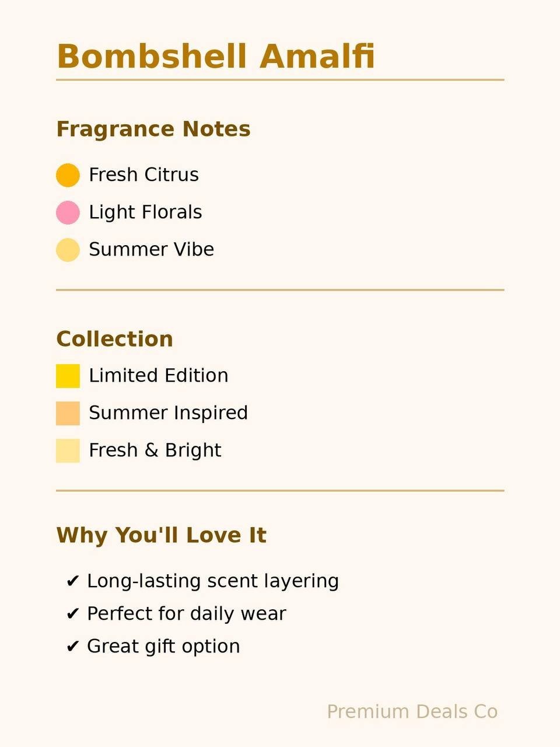Click the yellow Limited Edition square

pyautogui.click(x=68, y=376)
